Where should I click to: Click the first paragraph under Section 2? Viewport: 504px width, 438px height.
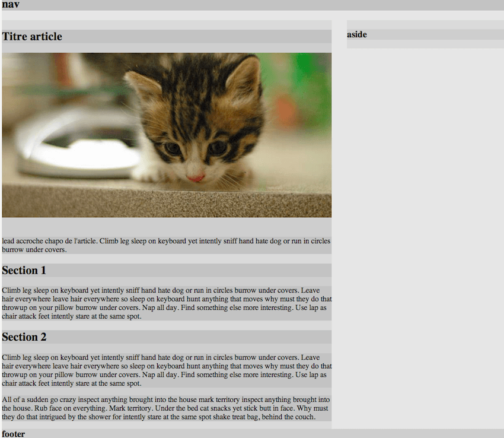click(167, 370)
